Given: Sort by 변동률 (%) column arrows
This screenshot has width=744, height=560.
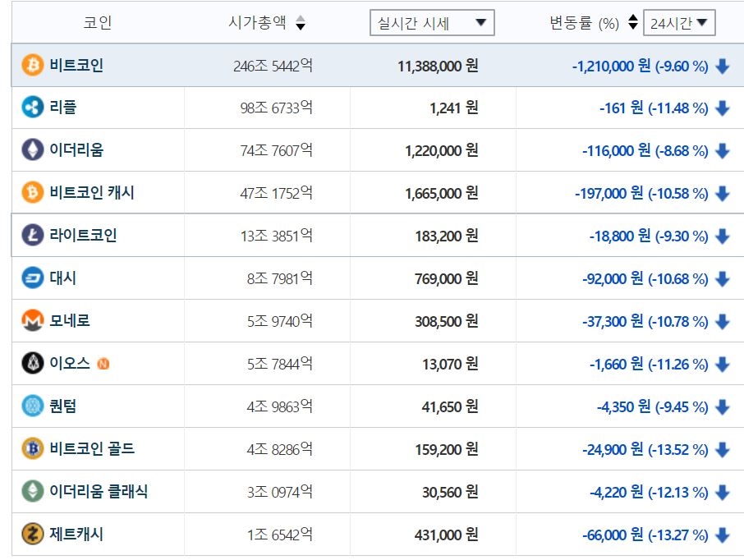Looking at the screenshot, I should pyautogui.click(x=632, y=23).
